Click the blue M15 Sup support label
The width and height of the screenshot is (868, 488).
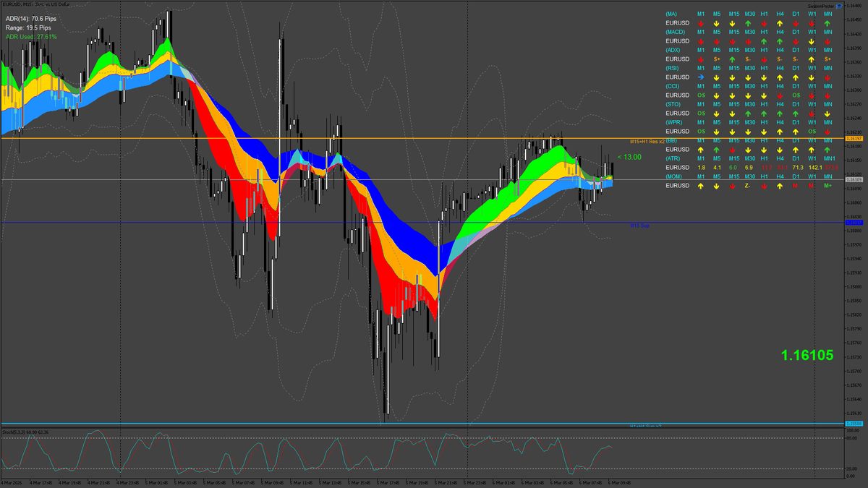coord(639,226)
